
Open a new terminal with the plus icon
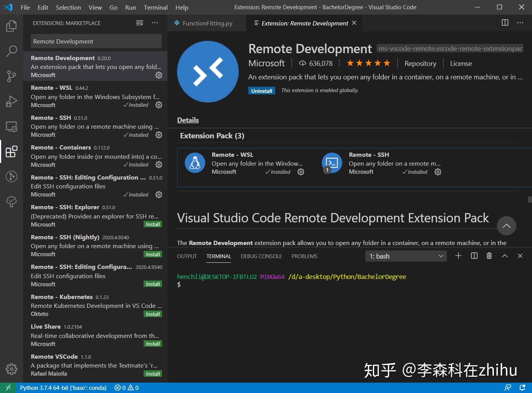[458, 255]
